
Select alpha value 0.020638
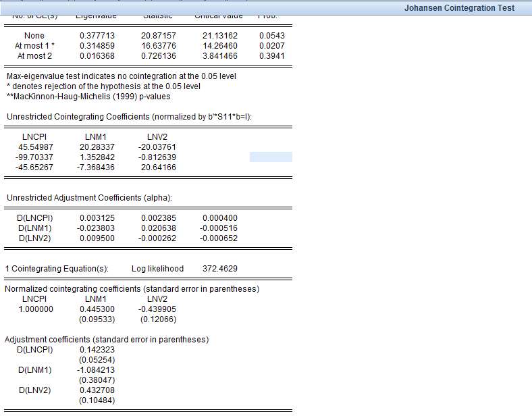pos(159,228)
